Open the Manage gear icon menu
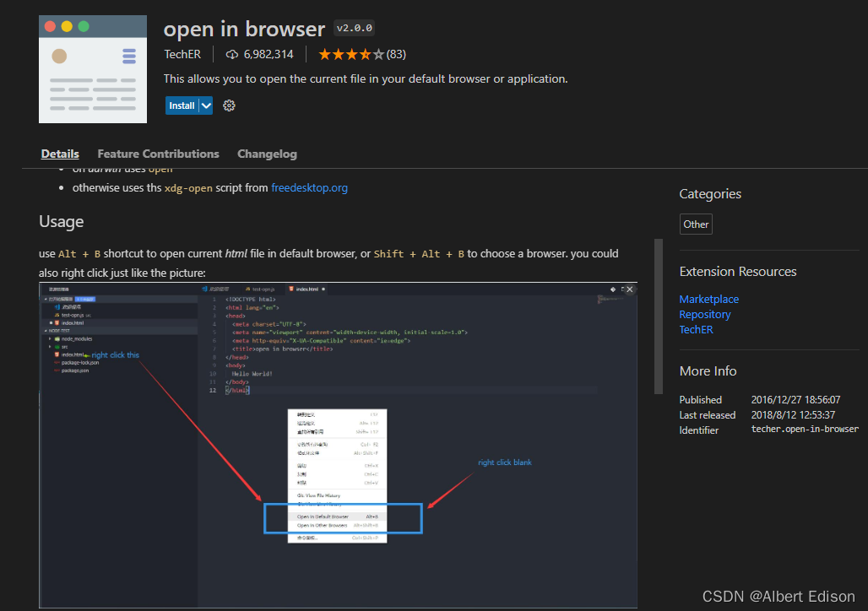This screenshot has width=868, height=611. (x=229, y=105)
